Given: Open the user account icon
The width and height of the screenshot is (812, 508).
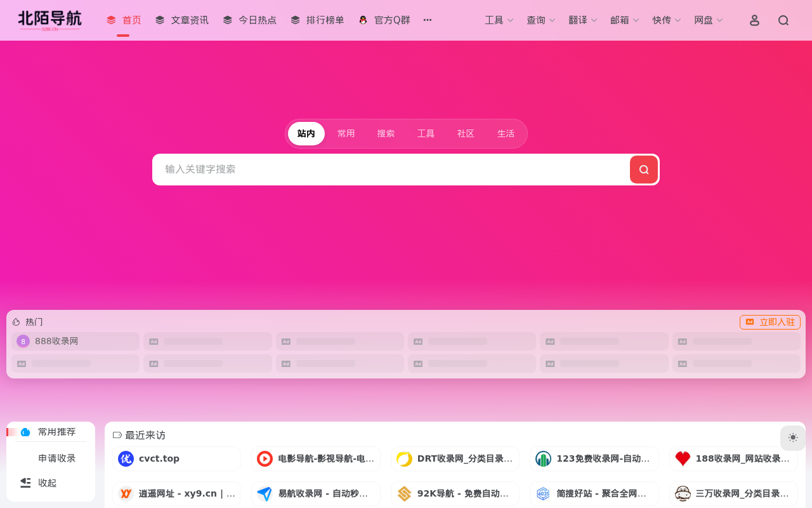Looking at the screenshot, I should (754, 20).
